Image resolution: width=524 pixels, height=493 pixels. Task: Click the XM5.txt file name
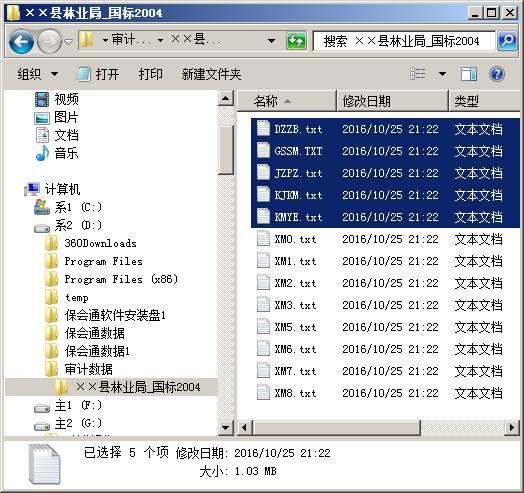(295, 327)
